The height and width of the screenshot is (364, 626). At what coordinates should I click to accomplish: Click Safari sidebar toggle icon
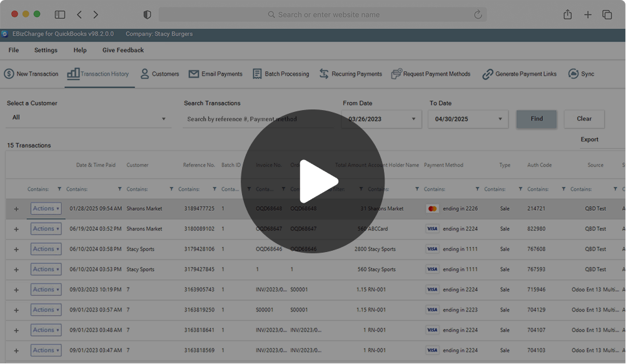60,14
